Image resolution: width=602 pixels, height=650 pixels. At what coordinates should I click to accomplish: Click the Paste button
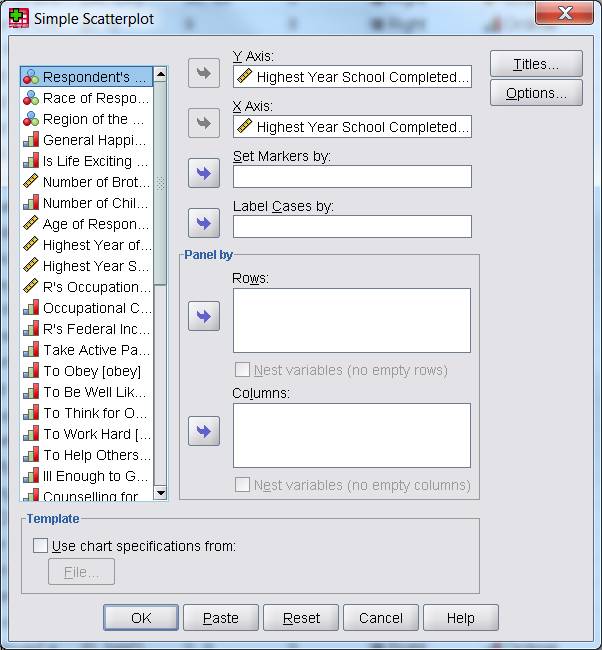coord(221,618)
